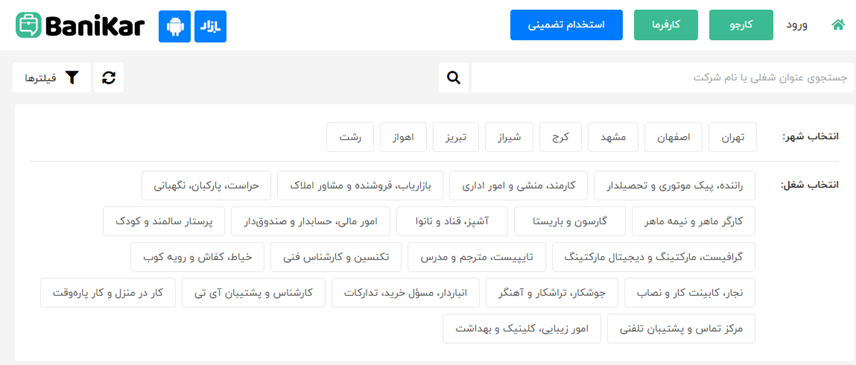Choose job بازاریاب، فروشنده و مشاور املاک
The width and height of the screenshot is (856, 365).
point(360,186)
